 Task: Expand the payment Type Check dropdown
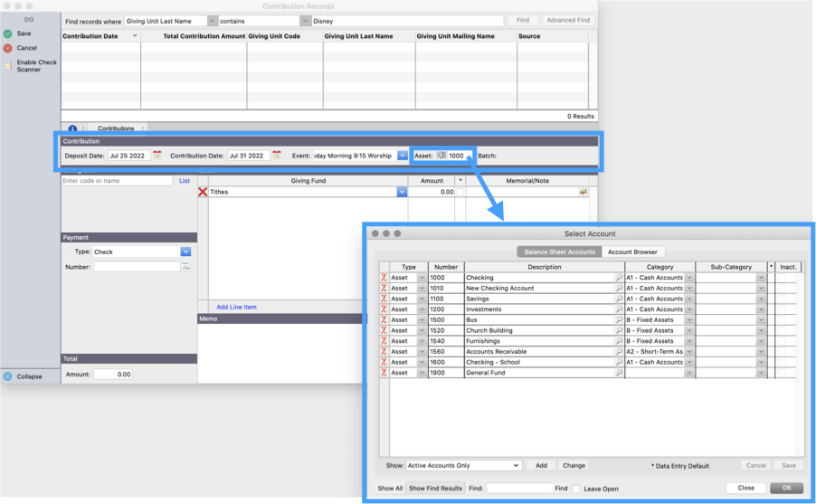point(185,252)
